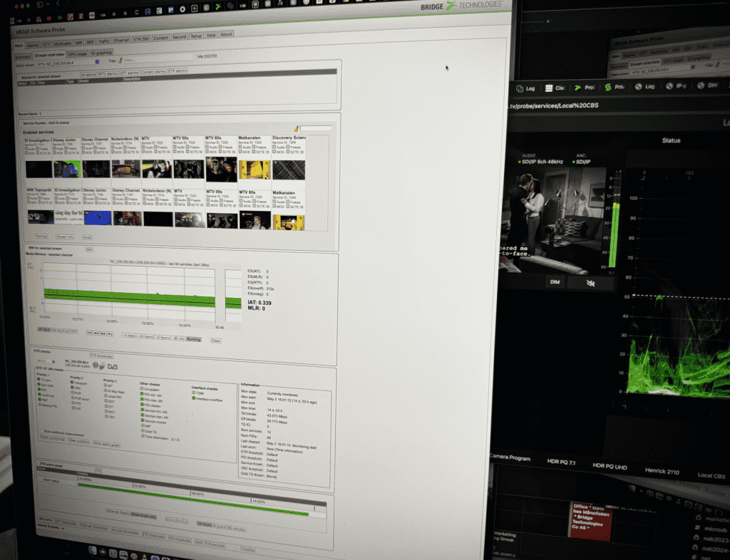The width and height of the screenshot is (730, 560).
Task: Switch to the Multicasts tab
Action: (x=63, y=43)
